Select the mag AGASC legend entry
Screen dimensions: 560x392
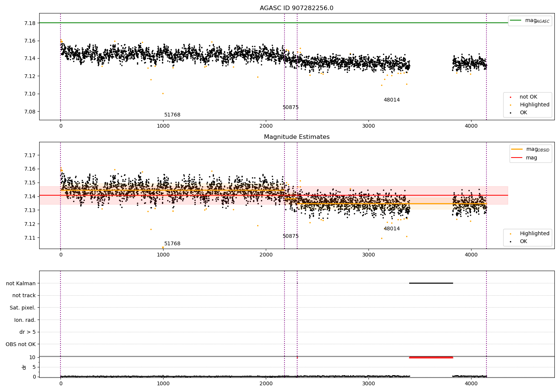click(530, 21)
